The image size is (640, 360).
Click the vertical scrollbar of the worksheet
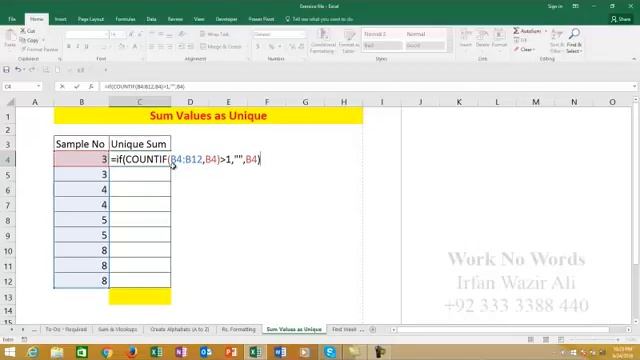point(636,211)
